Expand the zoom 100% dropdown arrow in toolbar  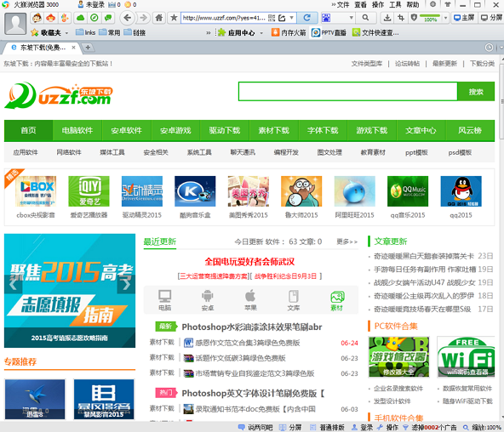445,18
